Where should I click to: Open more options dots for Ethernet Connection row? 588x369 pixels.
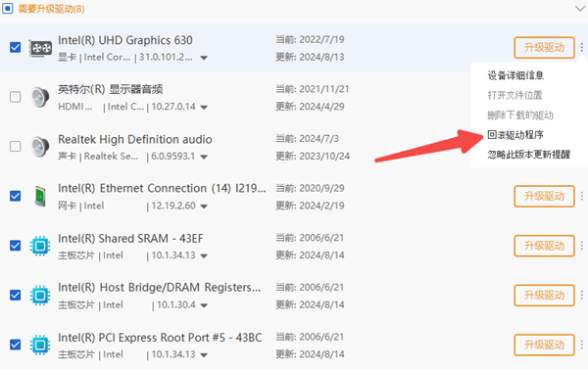581,196
